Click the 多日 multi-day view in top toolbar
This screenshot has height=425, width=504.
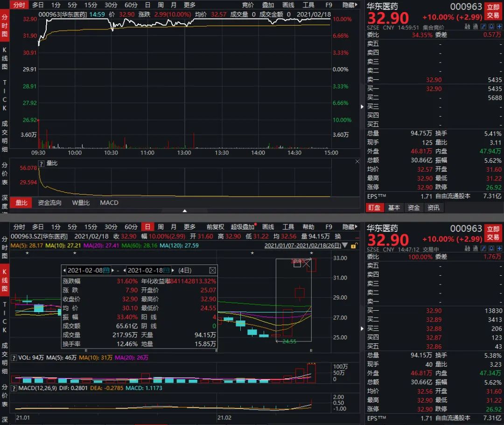point(38,5)
